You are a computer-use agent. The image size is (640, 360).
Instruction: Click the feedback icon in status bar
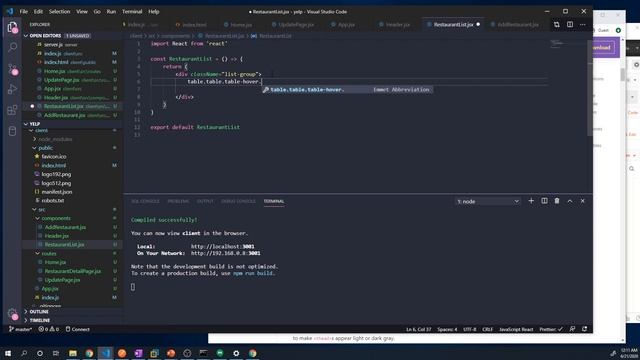pyautogui.click(x=572, y=329)
